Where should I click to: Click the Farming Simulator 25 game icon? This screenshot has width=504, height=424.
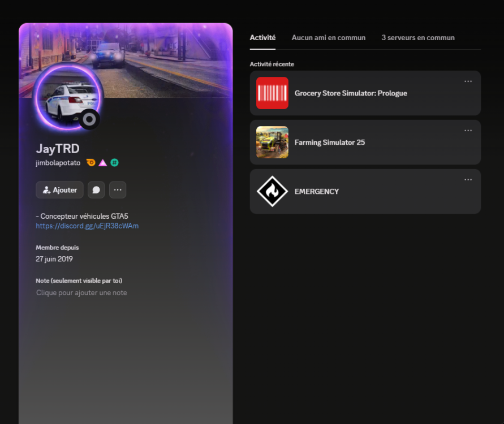[272, 142]
